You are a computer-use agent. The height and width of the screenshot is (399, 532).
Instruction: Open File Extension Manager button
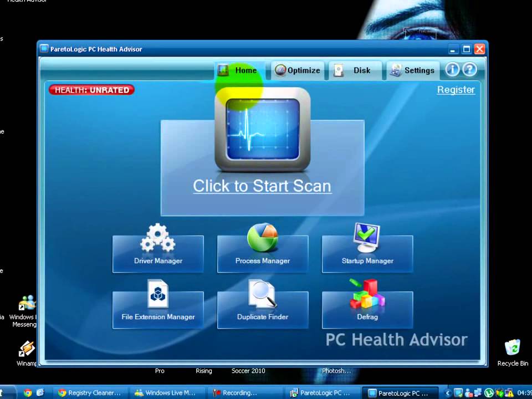(x=158, y=310)
